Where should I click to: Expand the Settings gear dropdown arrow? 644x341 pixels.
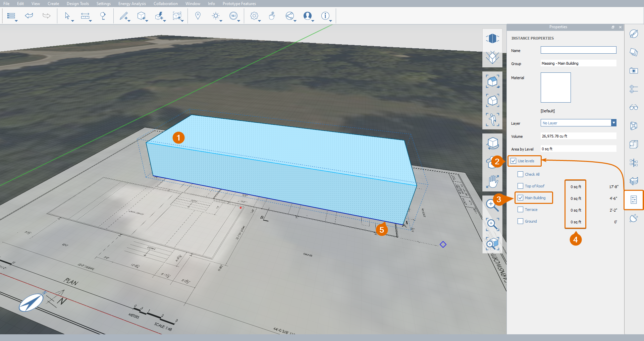click(x=260, y=21)
